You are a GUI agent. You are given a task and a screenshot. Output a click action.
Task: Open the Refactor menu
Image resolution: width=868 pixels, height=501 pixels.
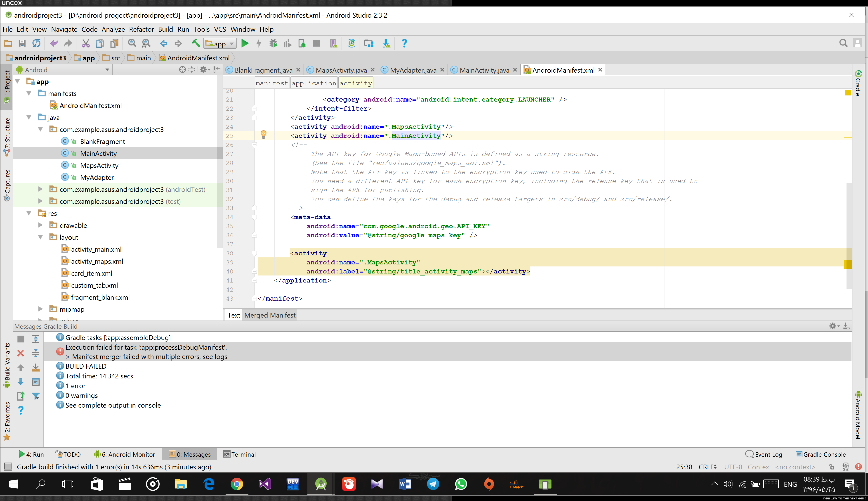141,29
